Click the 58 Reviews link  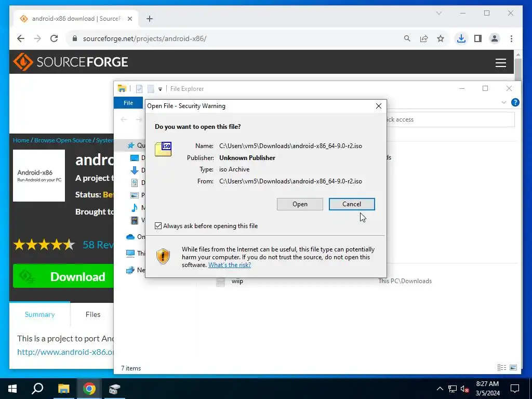pos(98,245)
